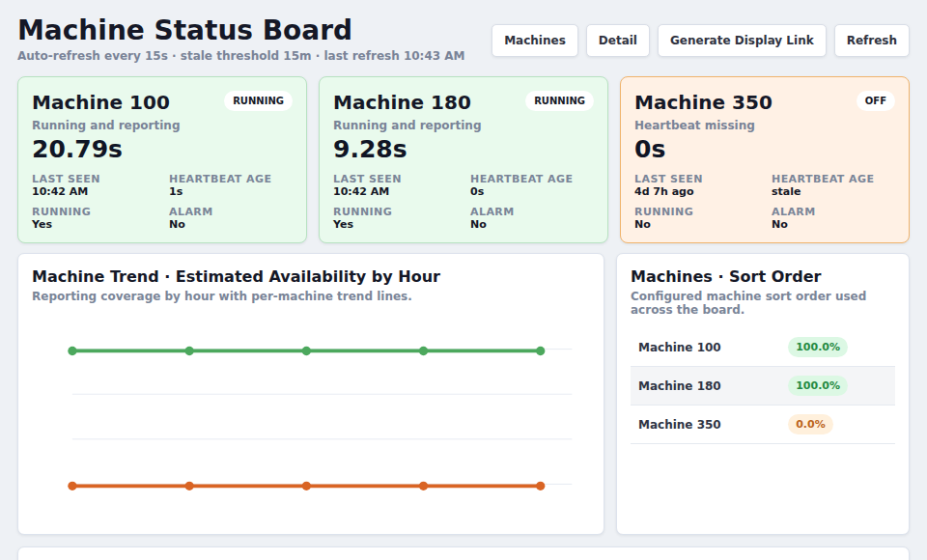Click the 20.79s cycle time value
This screenshot has width=927, height=560.
[77, 149]
